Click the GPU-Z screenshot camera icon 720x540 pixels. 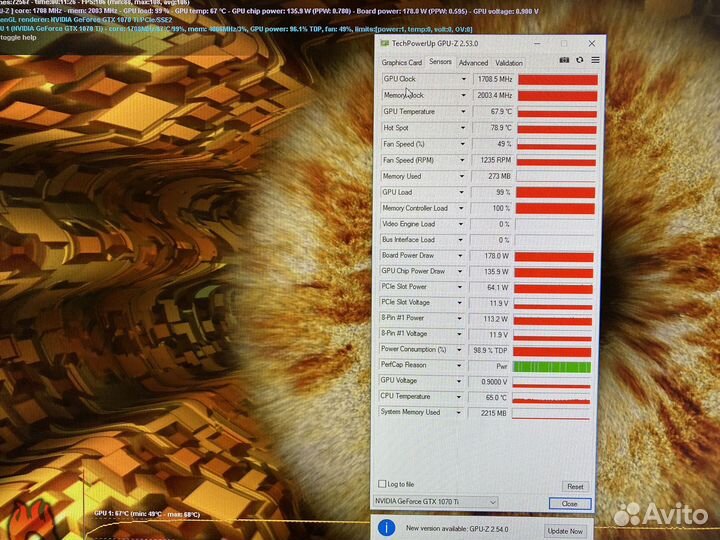point(565,60)
